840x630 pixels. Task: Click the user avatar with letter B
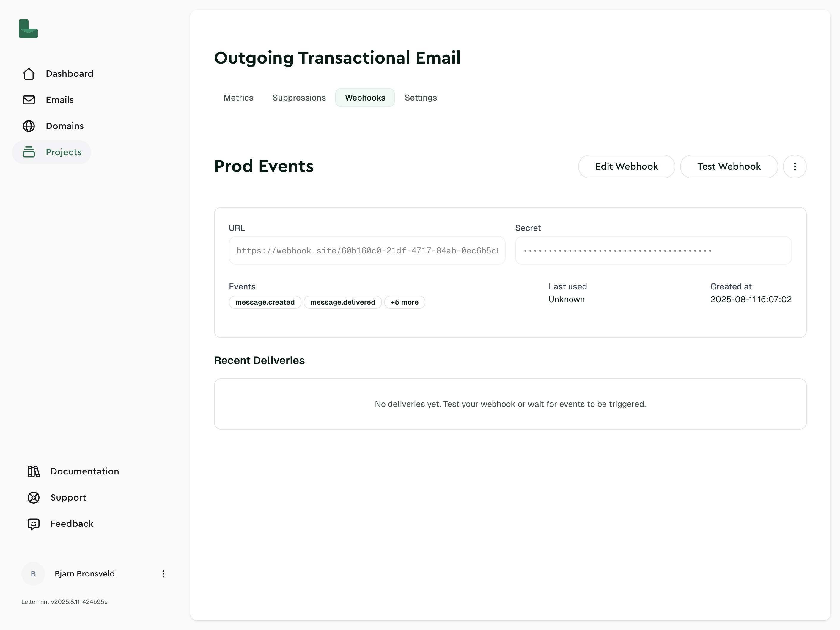click(x=33, y=574)
